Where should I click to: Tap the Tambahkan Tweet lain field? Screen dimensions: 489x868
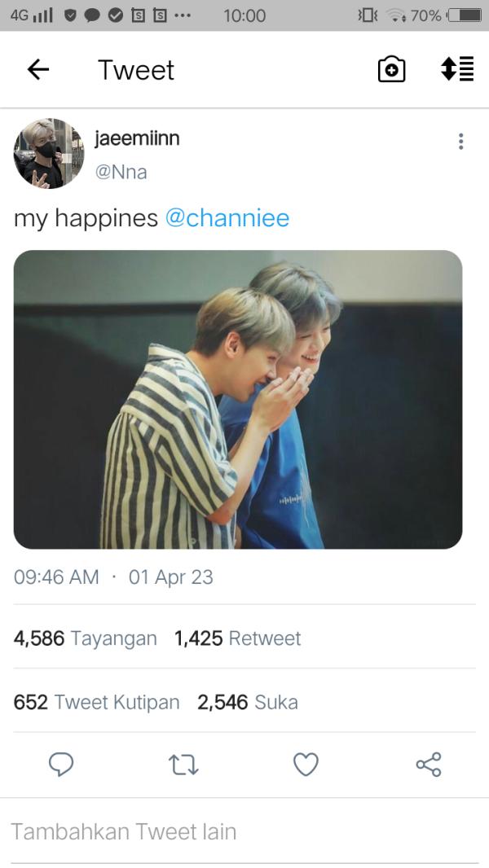coord(124,831)
